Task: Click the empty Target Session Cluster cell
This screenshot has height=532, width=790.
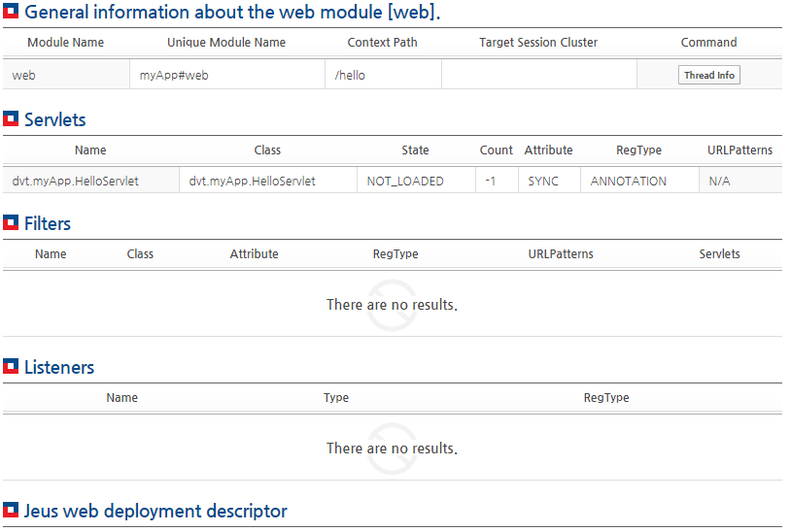Action: (539, 75)
